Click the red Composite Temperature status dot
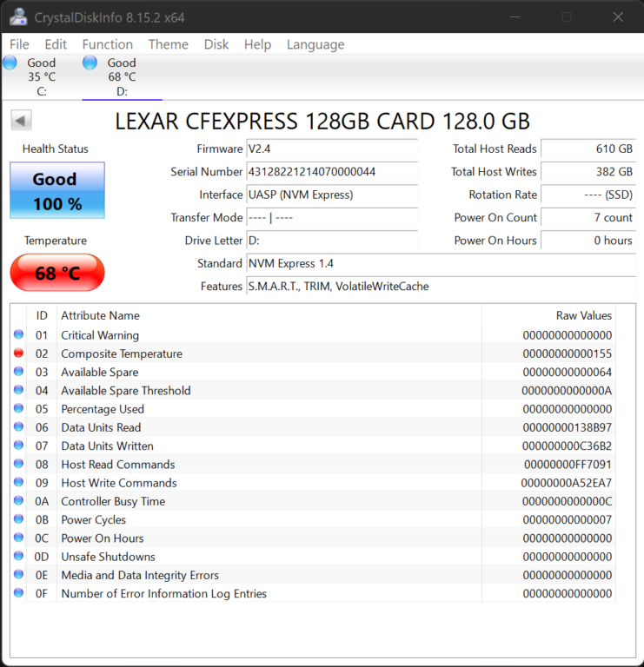The height and width of the screenshot is (667, 644). pyautogui.click(x=19, y=353)
